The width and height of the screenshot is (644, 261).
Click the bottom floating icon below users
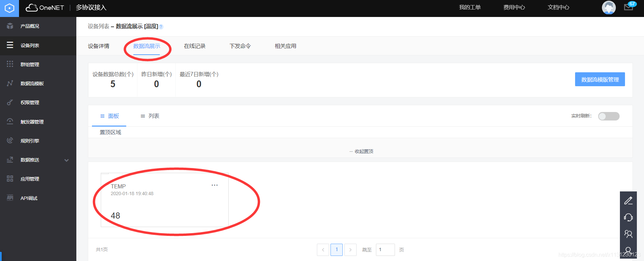(628, 250)
